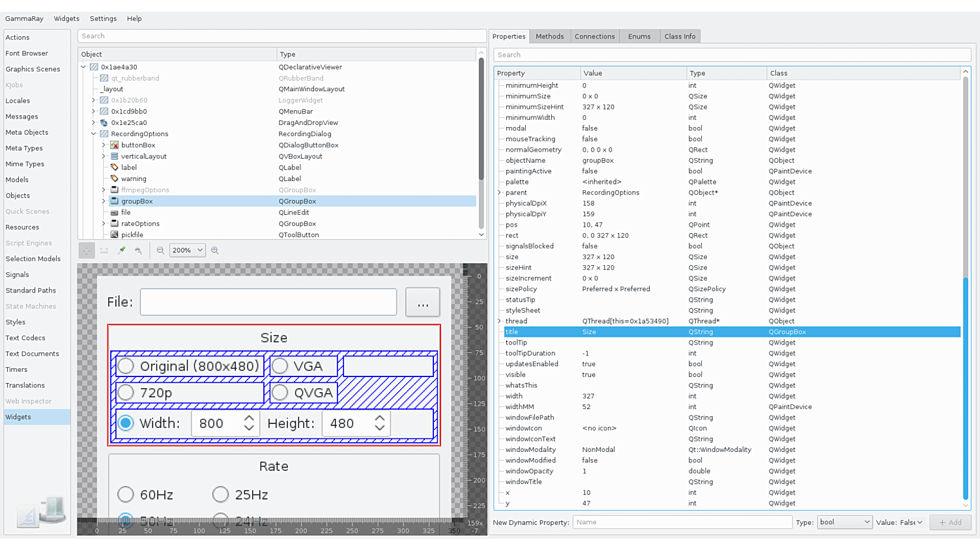
Task: Select the Original (800x480) radio button
Action: tap(126, 366)
